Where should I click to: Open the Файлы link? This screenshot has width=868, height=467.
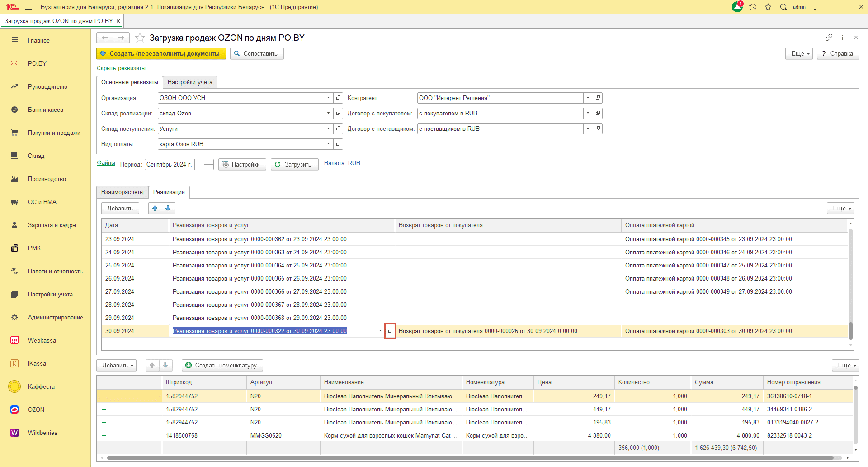(x=106, y=163)
